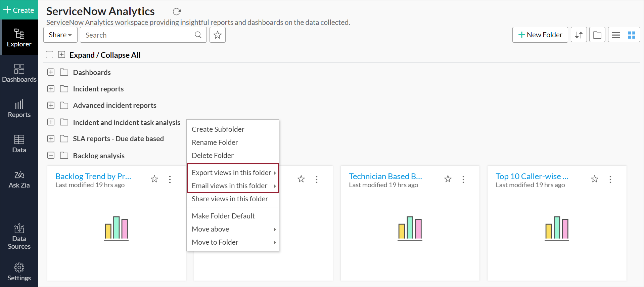The height and width of the screenshot is (287, 644).
Task: Collapse the Backlog analysis folder
Action: (51, 156)
